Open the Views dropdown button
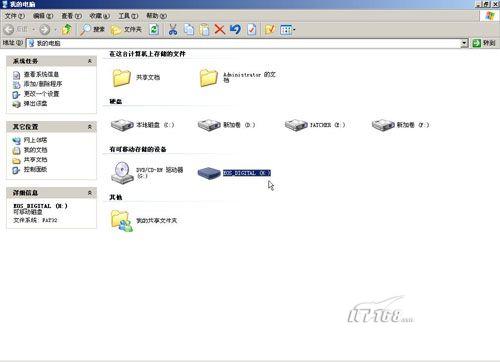The image size is (500, 362). pos(287,30)
